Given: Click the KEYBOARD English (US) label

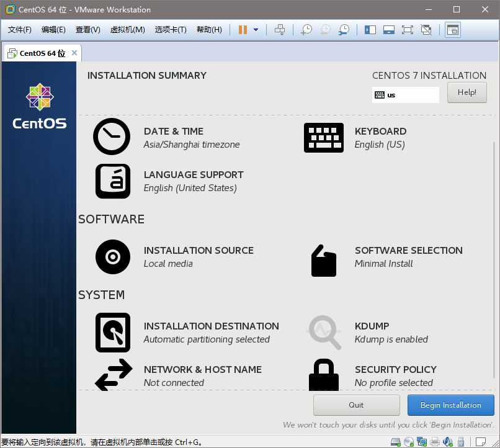Looking at the screenshot, I should tap(380, 138).
